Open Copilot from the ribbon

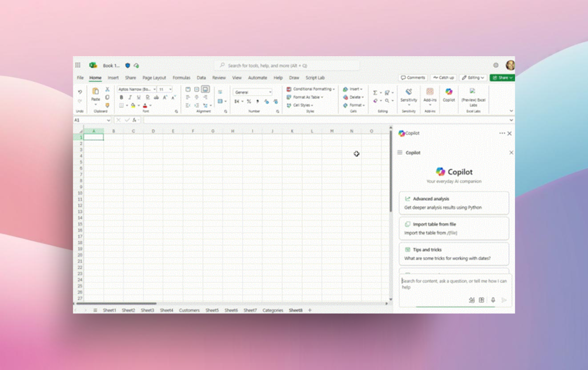click(449, 95)
